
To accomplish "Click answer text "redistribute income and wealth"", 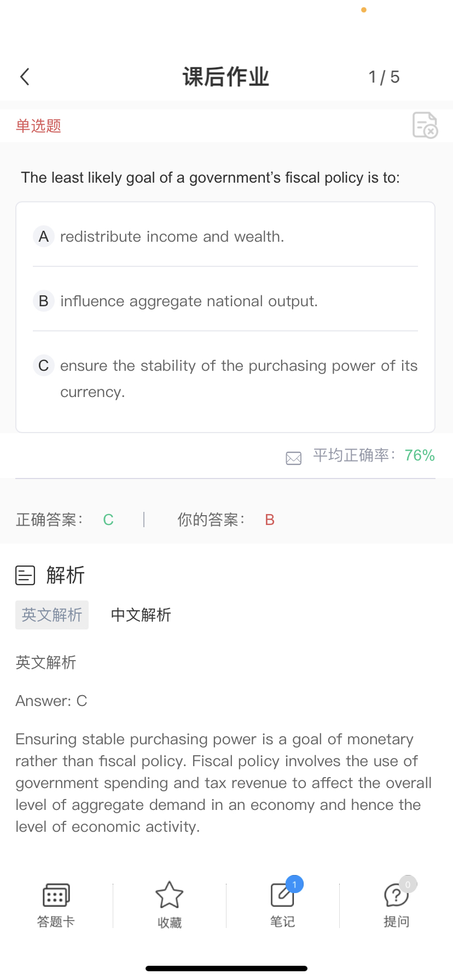I will click(172, 237).
